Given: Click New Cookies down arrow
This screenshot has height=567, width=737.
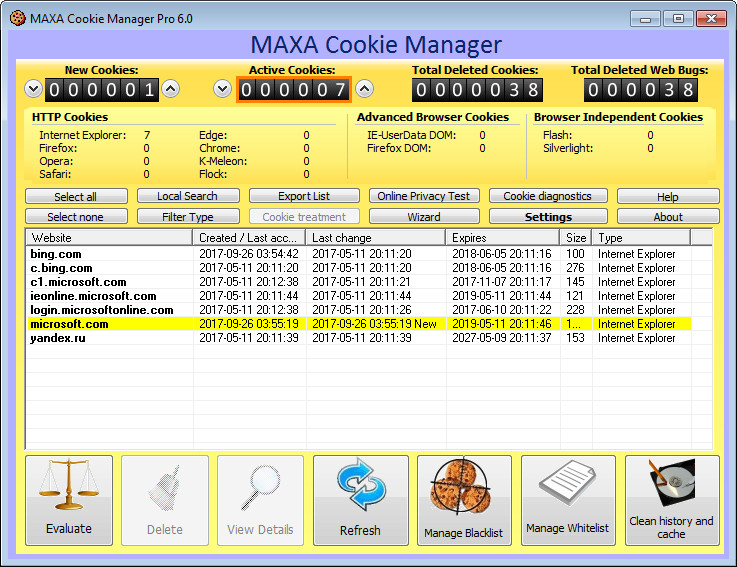Looking at the screenshot, I should pos(34,88).
